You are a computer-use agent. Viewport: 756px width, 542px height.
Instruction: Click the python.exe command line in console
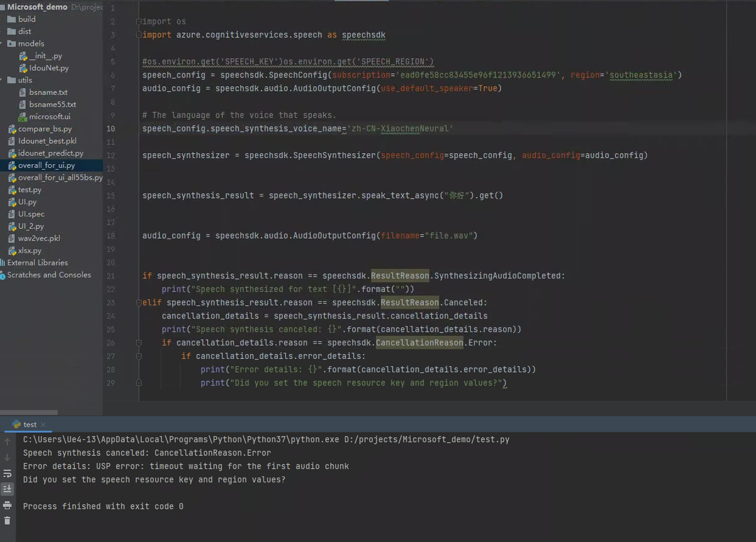[x=266, y=439]
